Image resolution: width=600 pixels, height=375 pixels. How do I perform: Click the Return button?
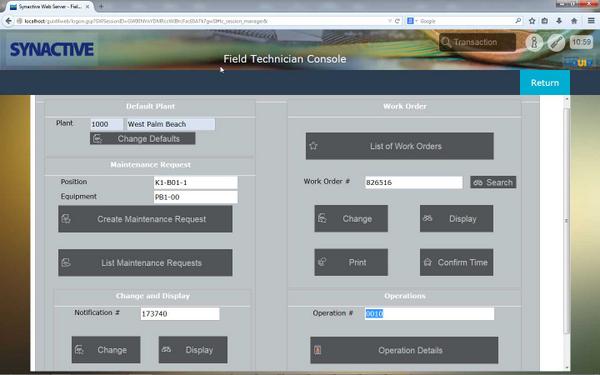(545, 83)
